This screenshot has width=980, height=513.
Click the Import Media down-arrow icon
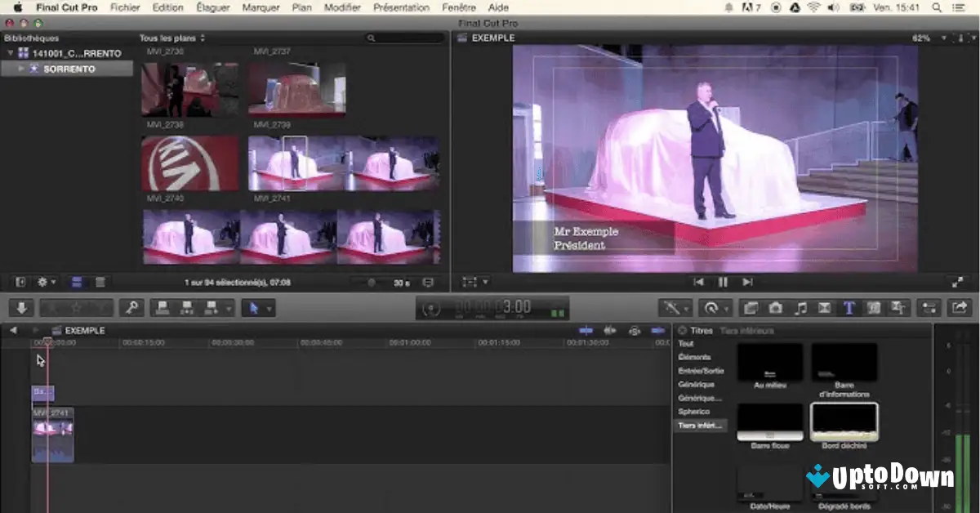coord(20,308)
